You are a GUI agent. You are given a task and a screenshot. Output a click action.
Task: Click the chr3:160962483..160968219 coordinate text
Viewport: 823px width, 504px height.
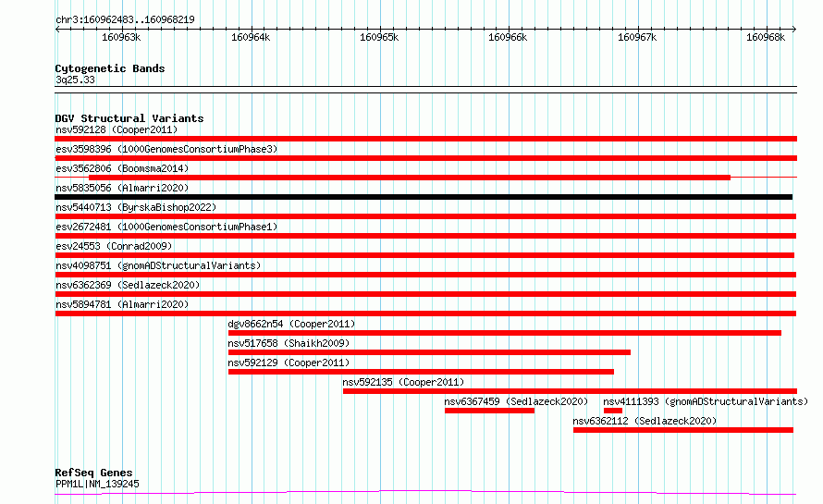coord(125,19)
